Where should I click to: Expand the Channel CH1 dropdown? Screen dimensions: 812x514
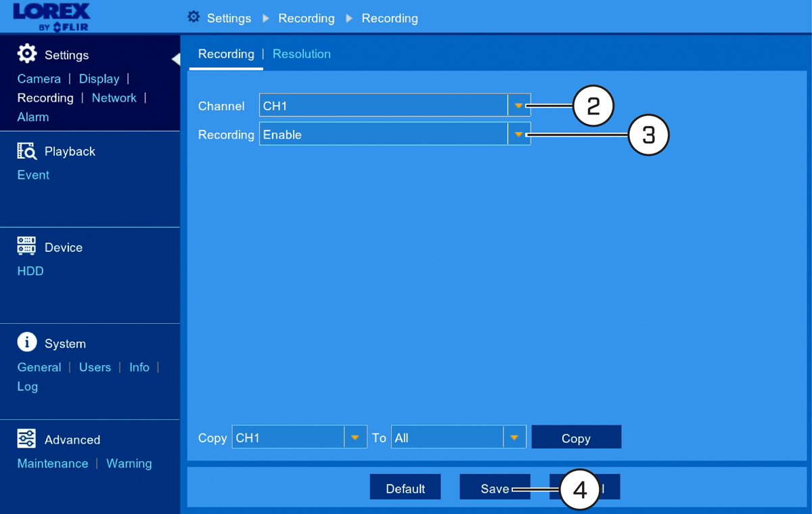tap(395, 106)
